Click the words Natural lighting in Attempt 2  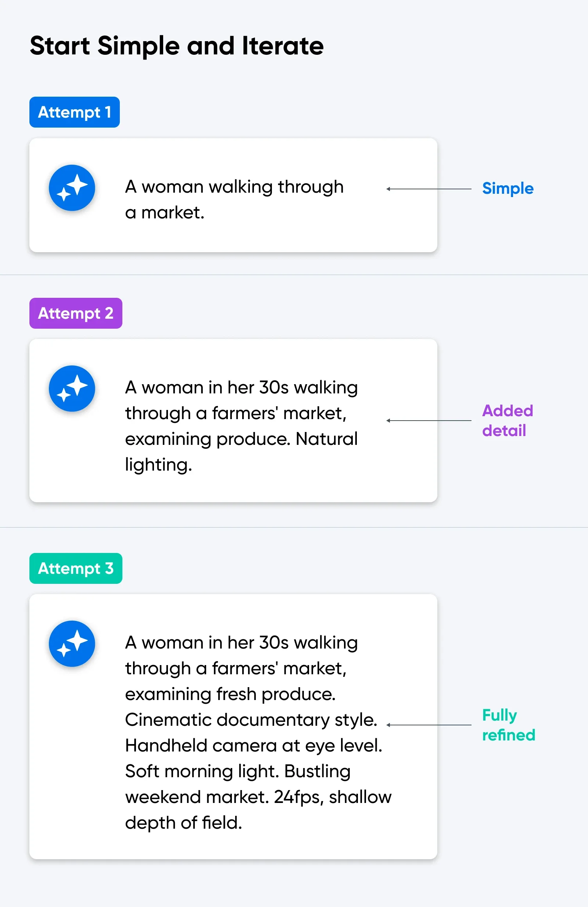tap(326, 439)
